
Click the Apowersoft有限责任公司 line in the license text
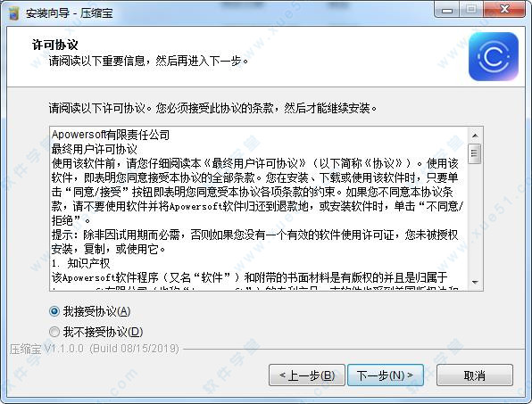coord(111,135)
